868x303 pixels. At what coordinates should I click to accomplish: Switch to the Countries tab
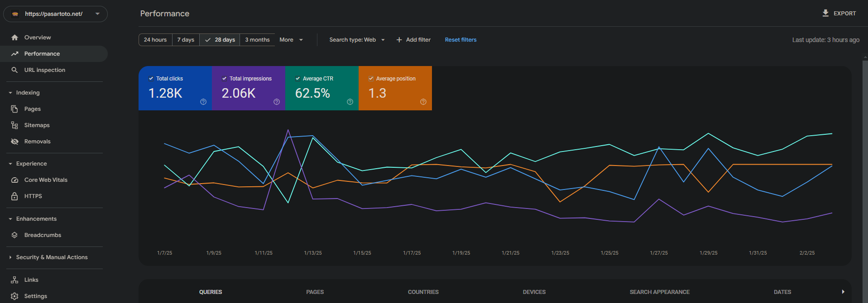(x=423, y=292)
